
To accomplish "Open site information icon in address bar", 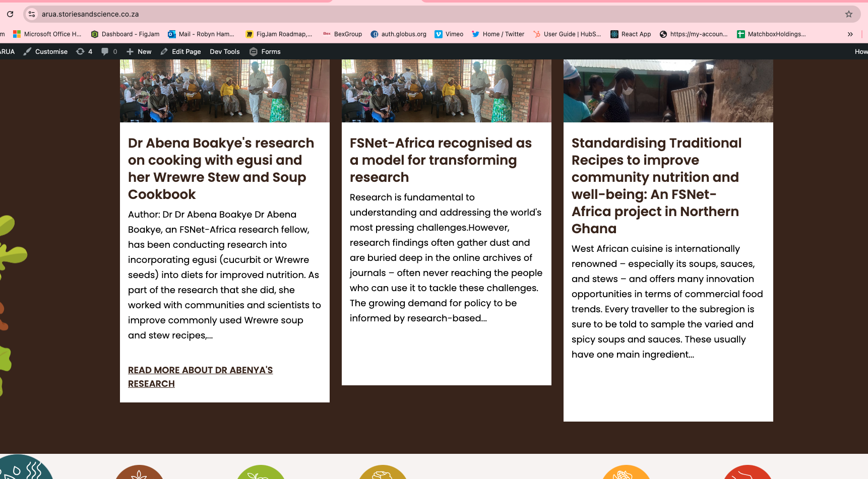I will point(32,14).
